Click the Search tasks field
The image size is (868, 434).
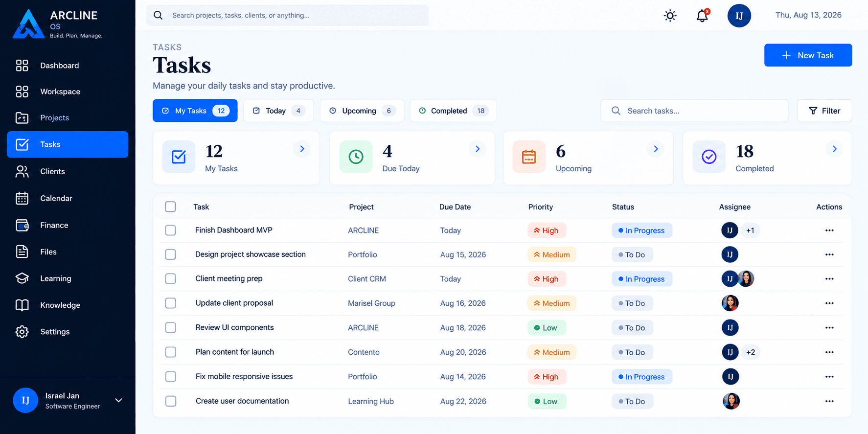click(694, 111)
